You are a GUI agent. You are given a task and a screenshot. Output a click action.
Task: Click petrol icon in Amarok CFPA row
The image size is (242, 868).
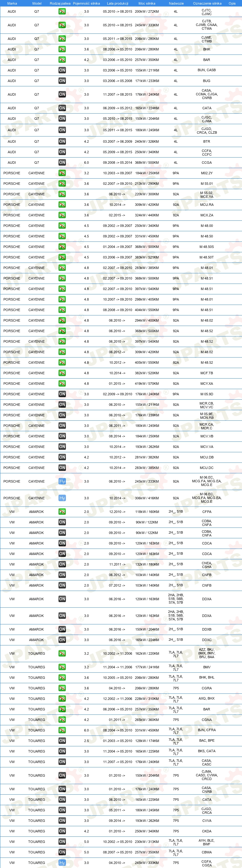62,511
